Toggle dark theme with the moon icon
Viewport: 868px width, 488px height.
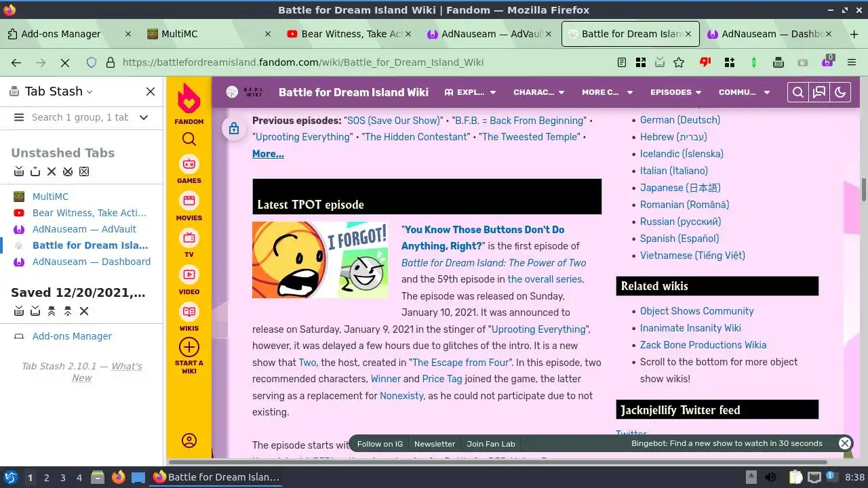click(x=840, y=93)
